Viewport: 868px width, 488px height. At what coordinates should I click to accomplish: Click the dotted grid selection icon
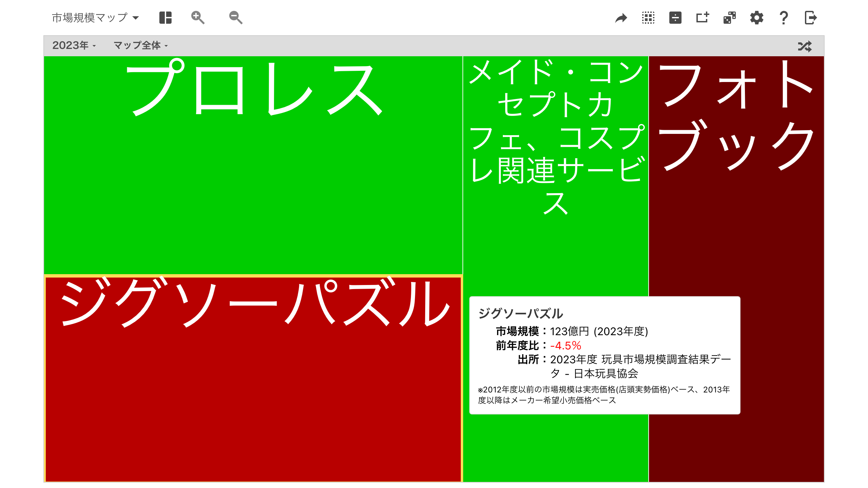click(648, 18)
